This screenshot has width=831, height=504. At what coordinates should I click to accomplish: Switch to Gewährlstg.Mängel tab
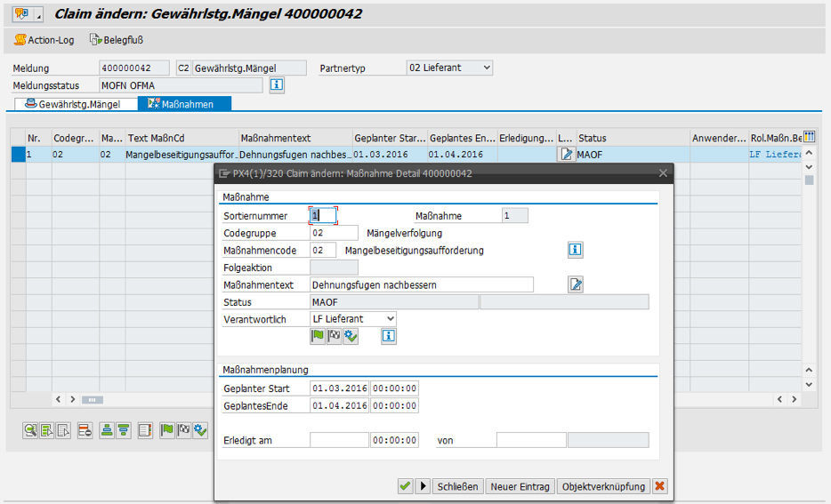tap(77, 104)
